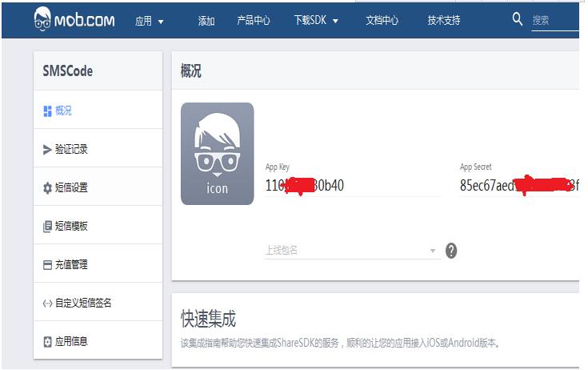This screenshot has height=370, width=588.
Task: Open the 技术支持 page link
Action: pyautogui.click(x=444, y=21)
